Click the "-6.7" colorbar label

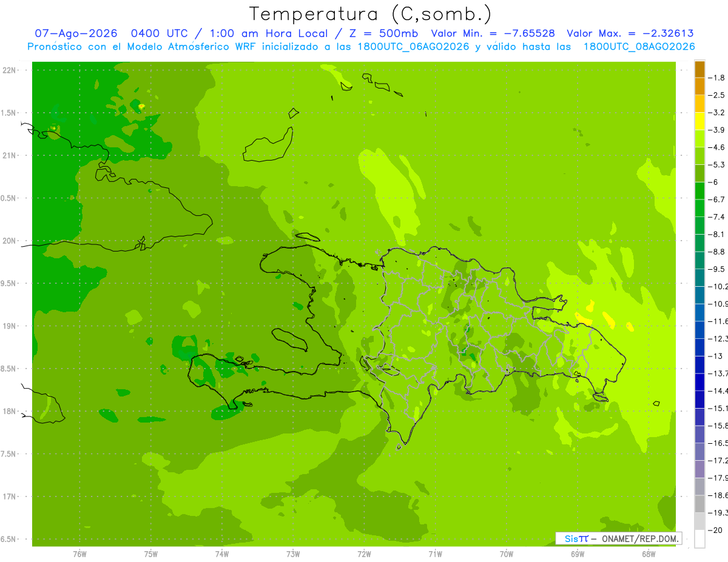(716, 199)
